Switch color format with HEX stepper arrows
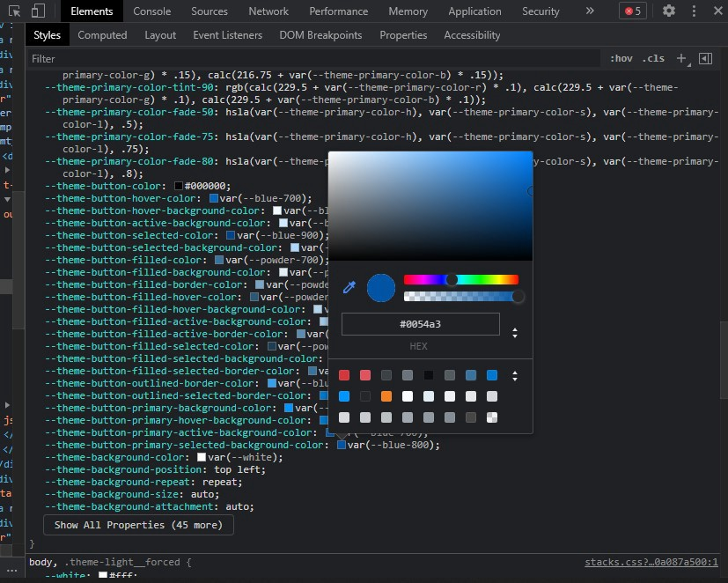Viewport: 728px width, 583px height. (x=514, y=333)
